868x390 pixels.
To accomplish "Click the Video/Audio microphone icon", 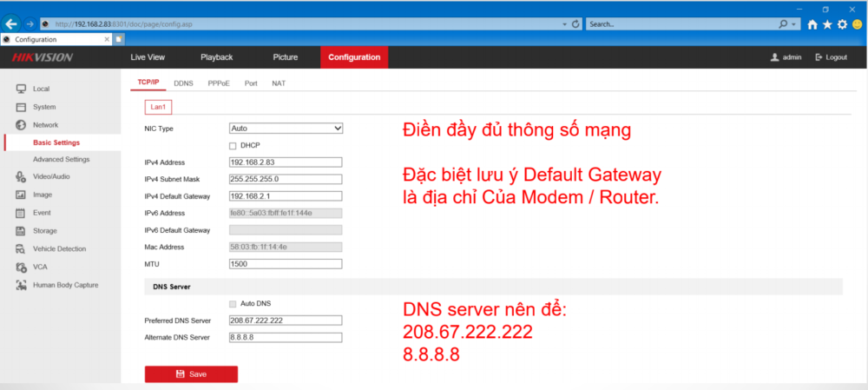I will (21, 176).
